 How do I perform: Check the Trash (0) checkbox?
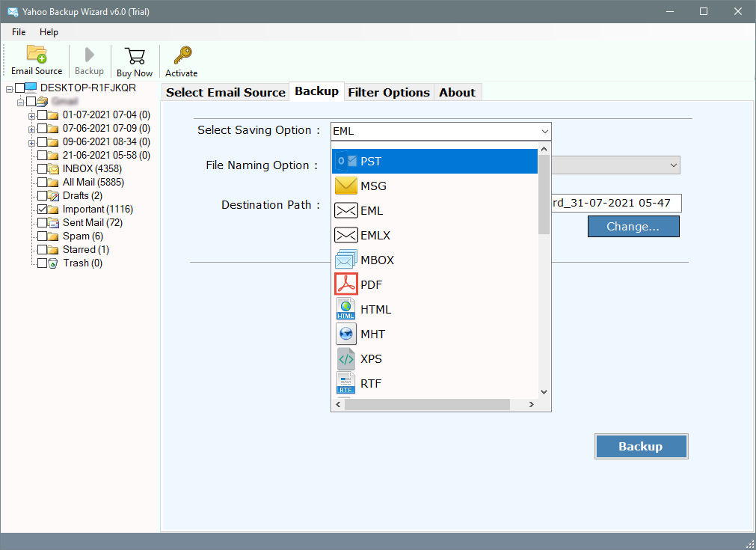point(43,263)
